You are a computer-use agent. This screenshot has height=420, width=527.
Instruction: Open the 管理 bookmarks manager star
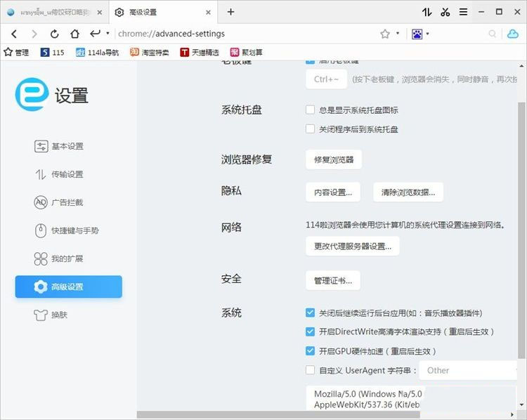pos(16,52)
